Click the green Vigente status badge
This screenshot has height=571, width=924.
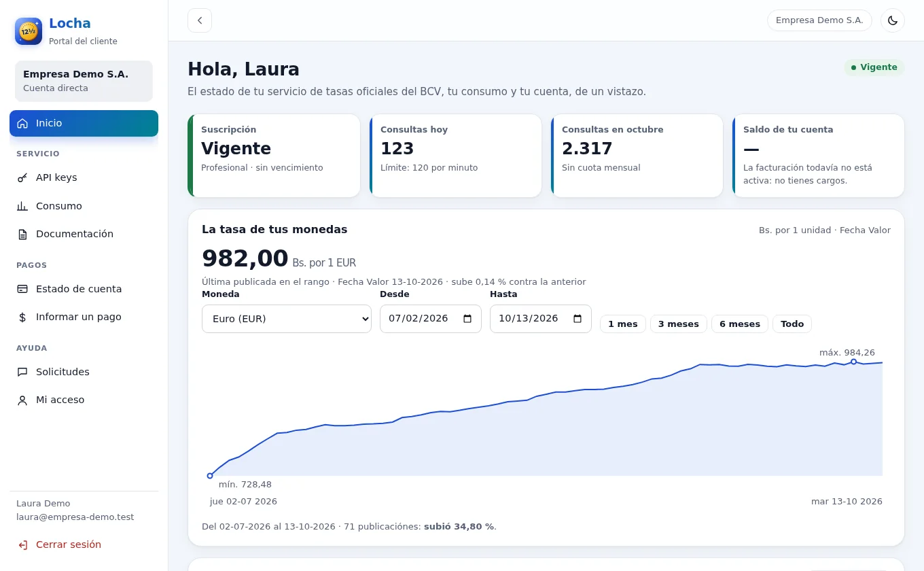pyautogui.click(x=874, y=67)
